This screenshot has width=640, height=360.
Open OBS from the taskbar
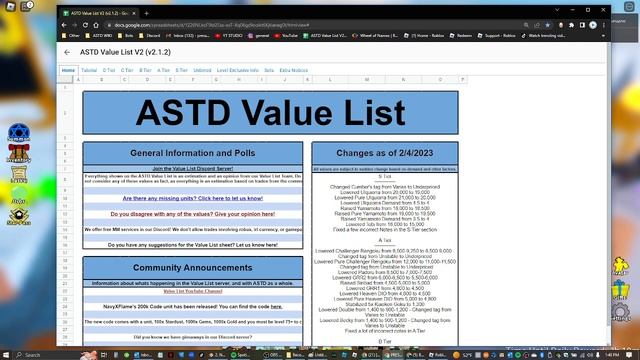272,355
